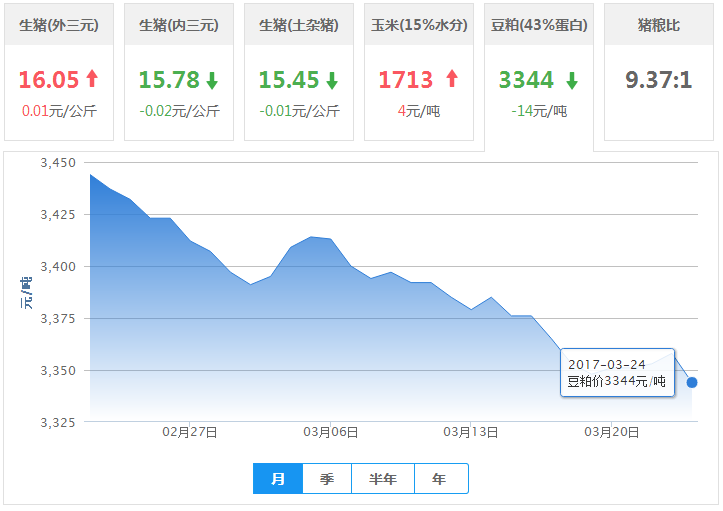Image resolution: width=723 pixels, height=511 pixels.
Task: Click the 元/吨 y-axis title
Action: [x=26, y=293]
